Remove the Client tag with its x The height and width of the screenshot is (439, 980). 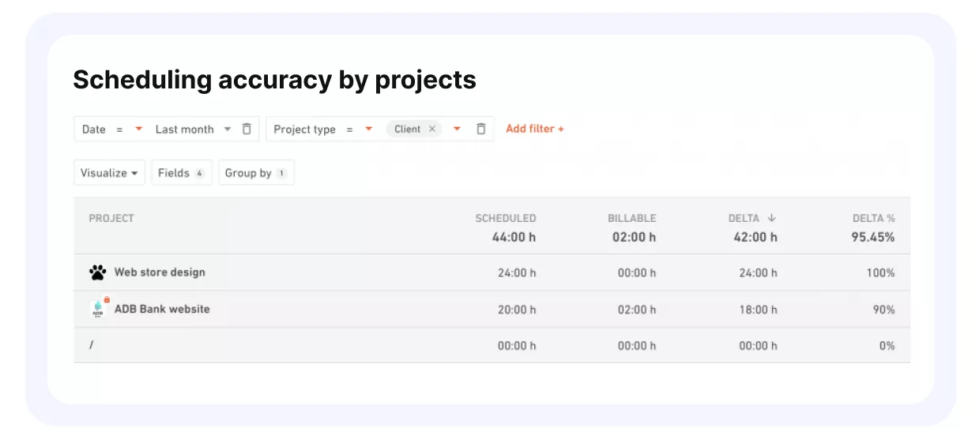432,129
